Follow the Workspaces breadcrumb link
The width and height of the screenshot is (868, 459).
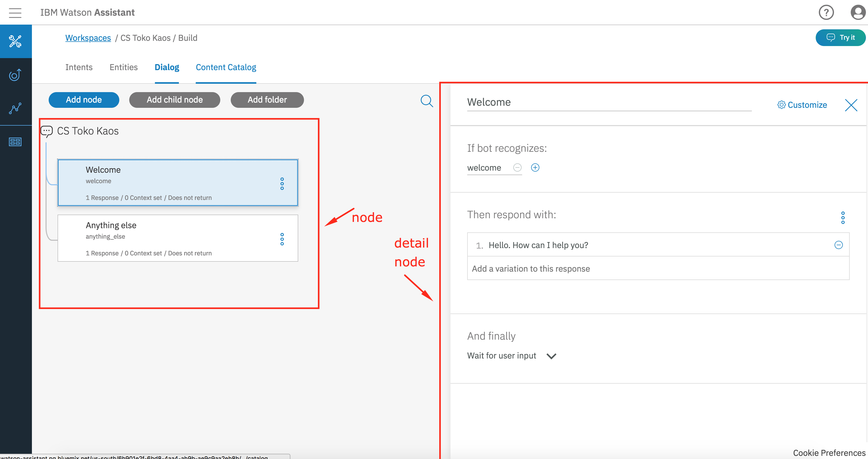(x=88, y=38)
